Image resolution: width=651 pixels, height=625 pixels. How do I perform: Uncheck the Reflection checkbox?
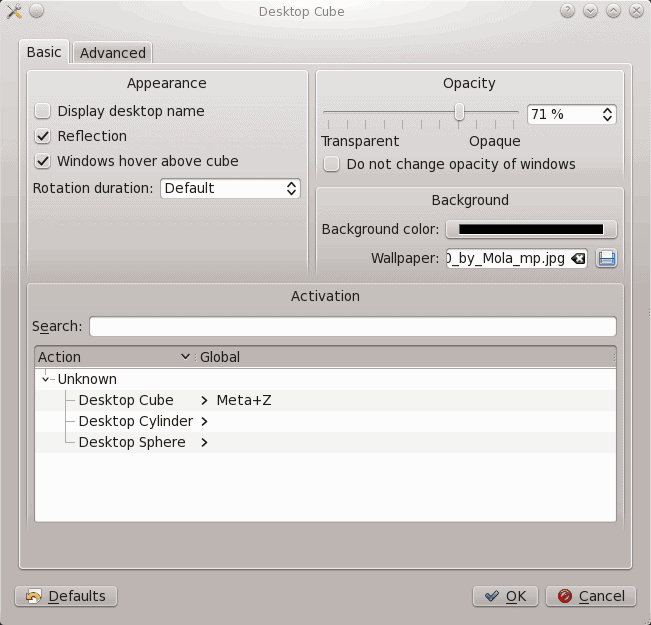point(43,136)
